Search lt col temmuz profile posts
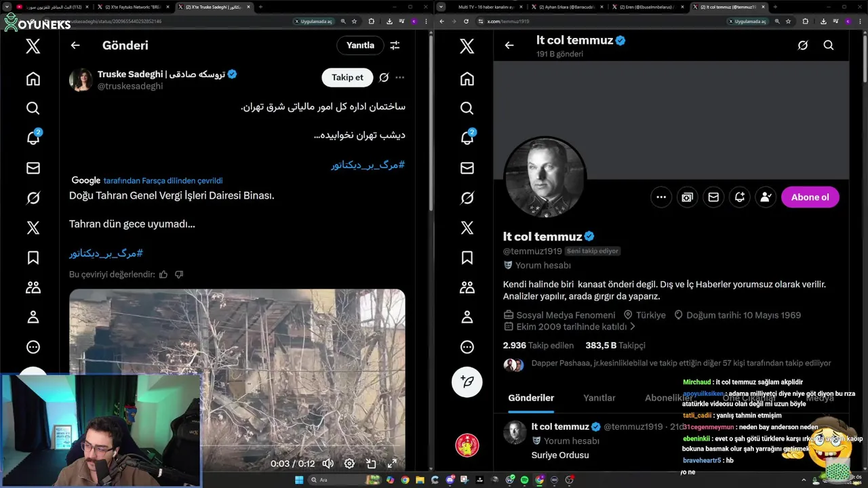This screenshot has height=488, width=868. (829, 45)
